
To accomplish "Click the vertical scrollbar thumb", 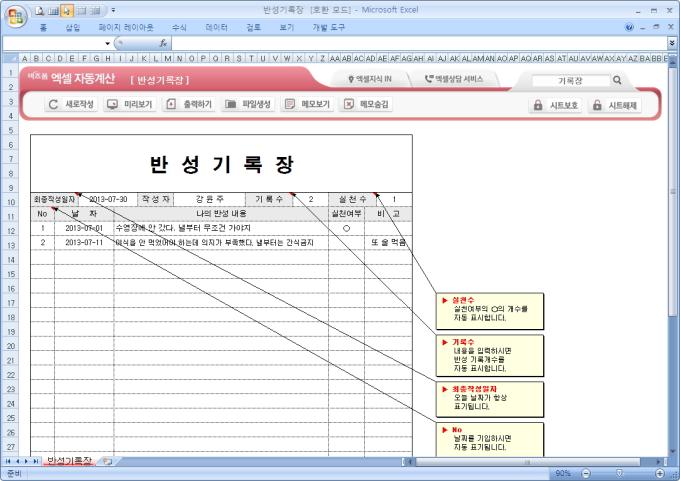I will coord(672,191).
